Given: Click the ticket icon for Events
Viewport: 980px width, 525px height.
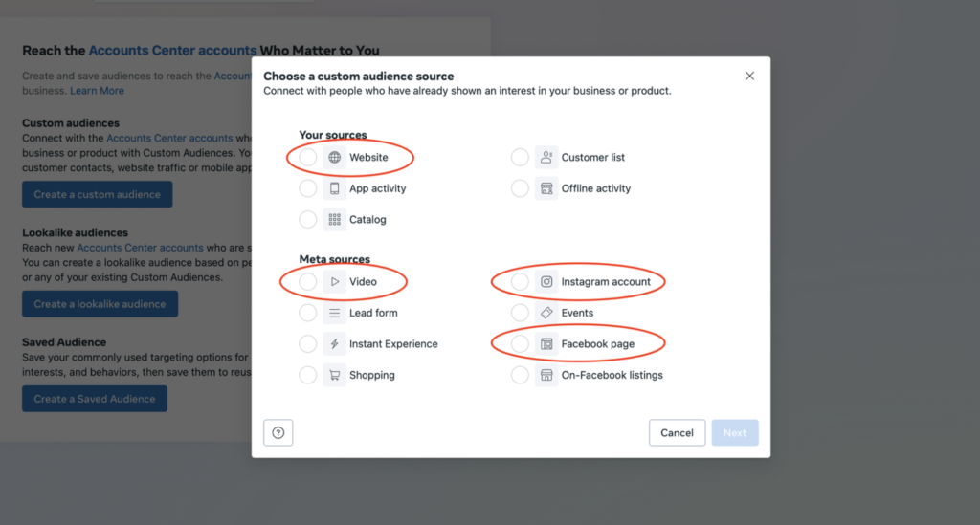Looking at the screenshot, I should (546, 313).
